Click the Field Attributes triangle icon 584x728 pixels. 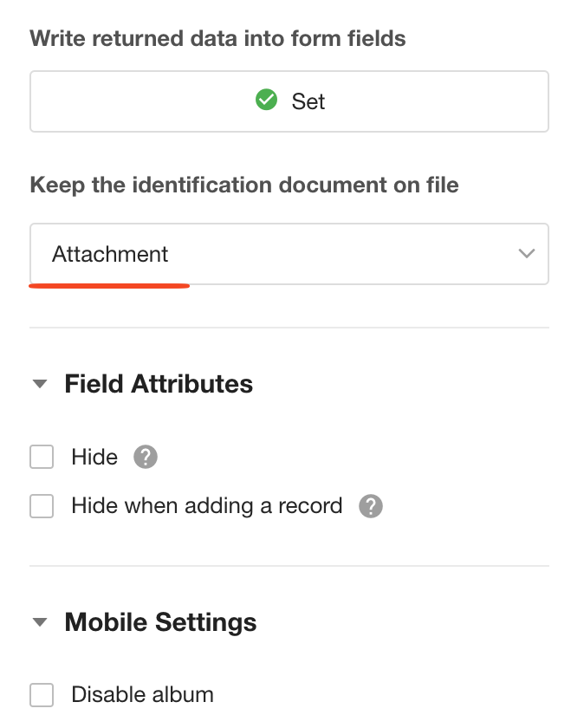click(x=40, y=384)
